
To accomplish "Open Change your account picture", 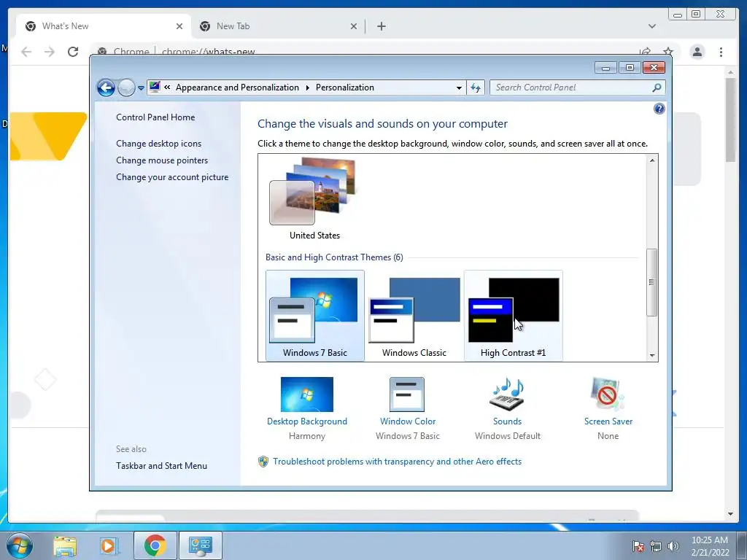I will pyautogui.click(x=172, y=176).
